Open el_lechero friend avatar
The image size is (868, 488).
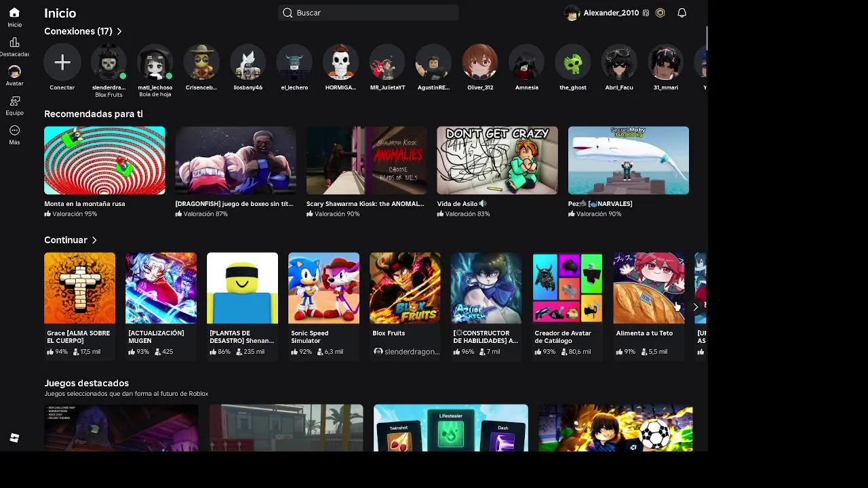click(294, 63)
